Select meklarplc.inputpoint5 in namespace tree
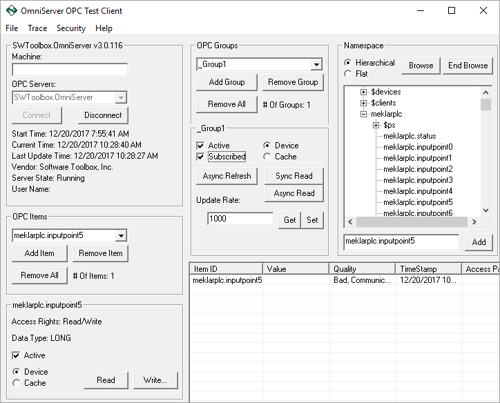The width and height of the screenshot is (500, 403). tap(418, 202)
